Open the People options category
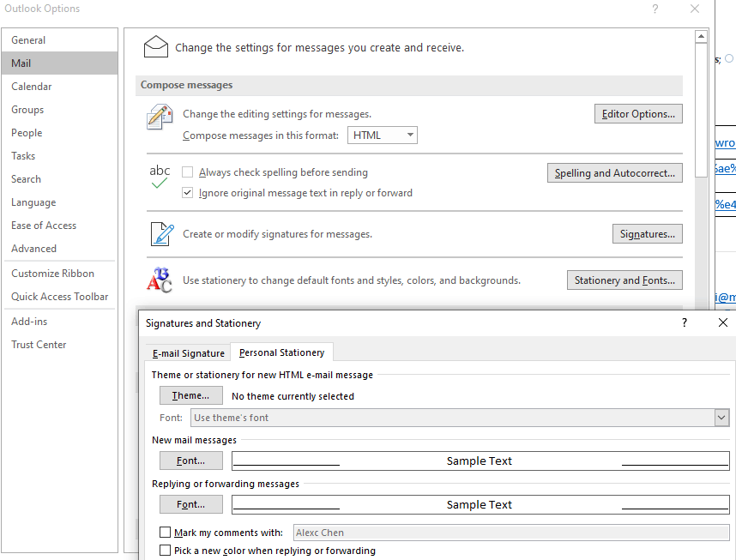The image size is (736, 560). tap(59, 133)
